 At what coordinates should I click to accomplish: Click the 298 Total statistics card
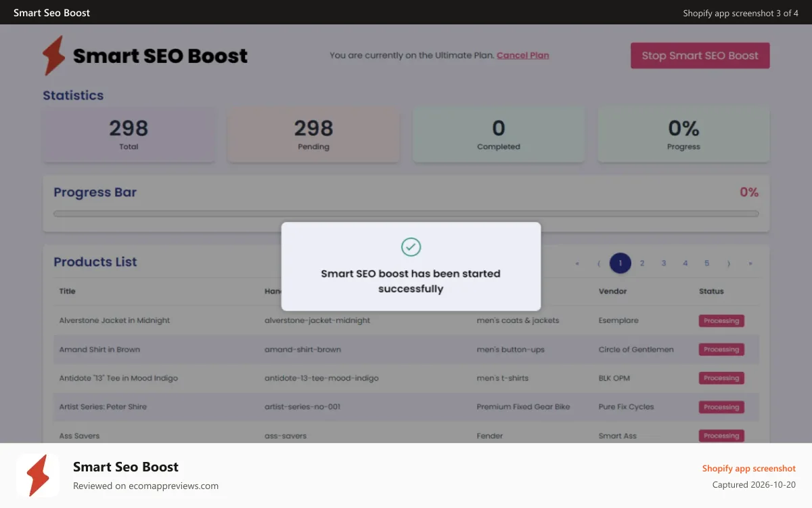pos(129,134)
